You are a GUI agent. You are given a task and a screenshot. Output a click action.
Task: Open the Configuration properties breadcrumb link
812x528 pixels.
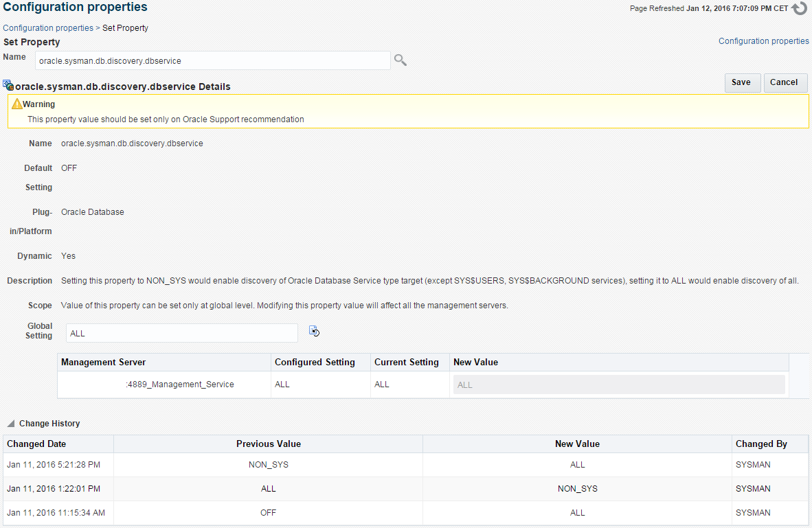click(x=48, y=28)
